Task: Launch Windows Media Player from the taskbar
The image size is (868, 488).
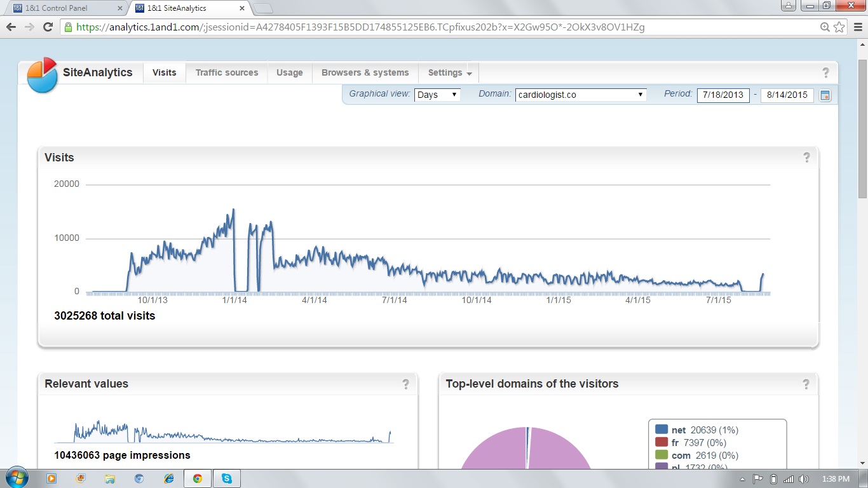Action: point(51,478)
